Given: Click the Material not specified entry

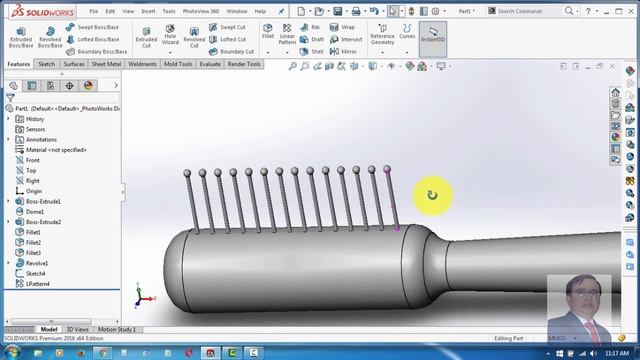Looking at the screenshot, I should (x=51, y=150).
